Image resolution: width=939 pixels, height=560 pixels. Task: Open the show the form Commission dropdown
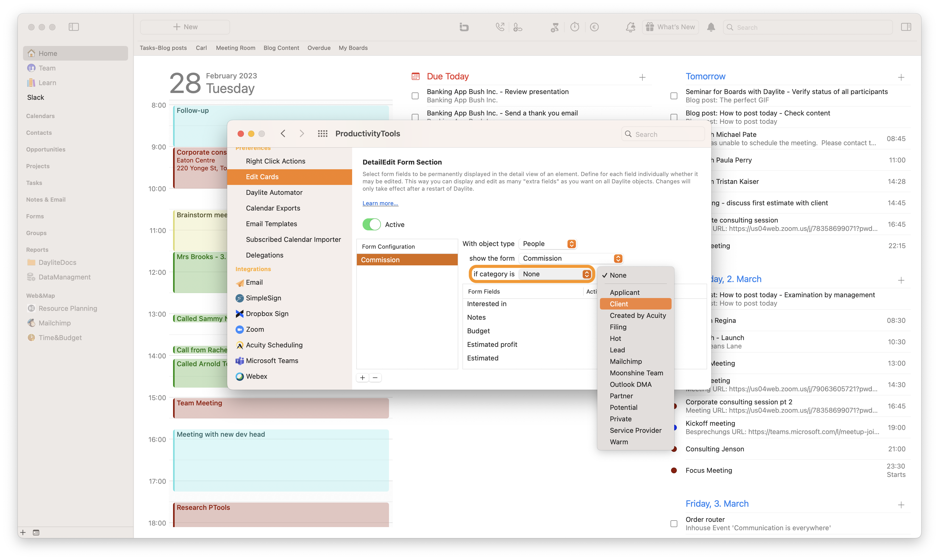pyautogui.click(x=570, y=259)
